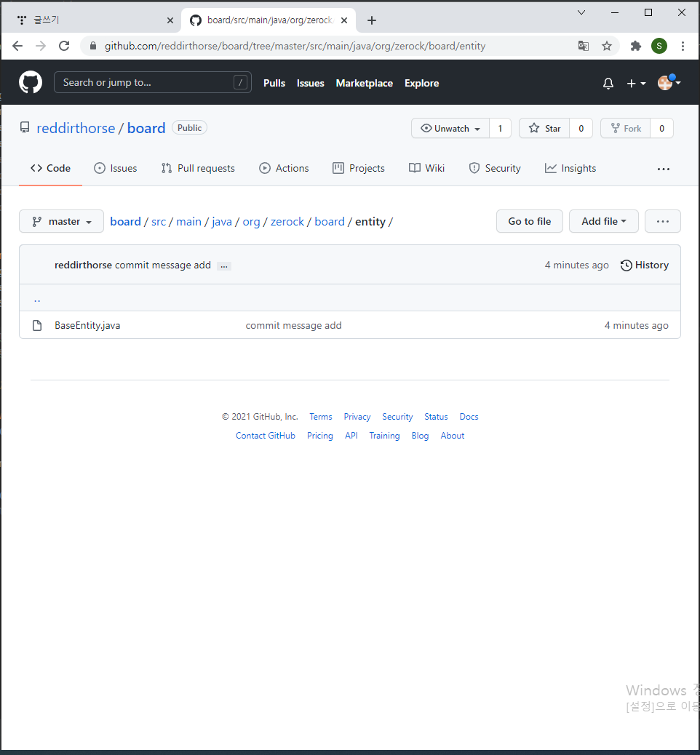Click the browser back arrow

(x=17, y=46)
